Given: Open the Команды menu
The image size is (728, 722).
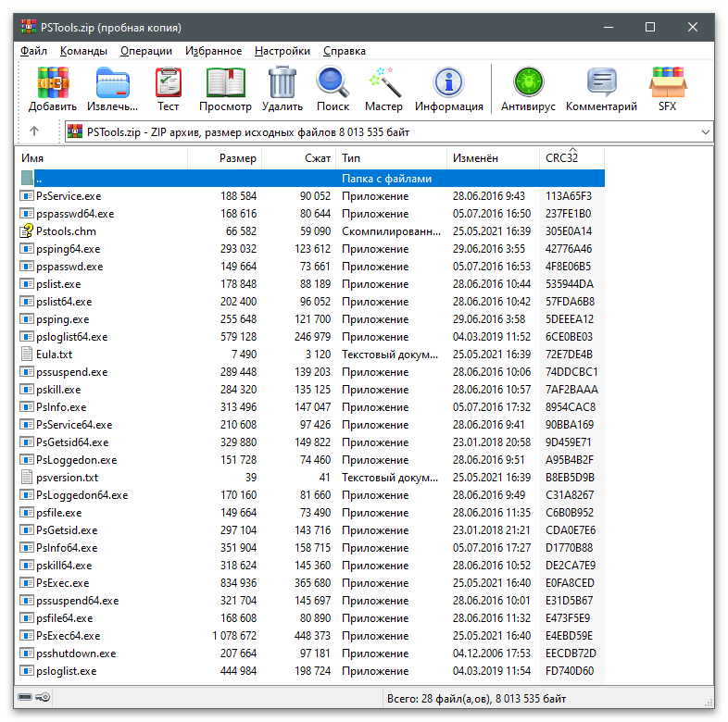Looking at the screenshot, I should (83, 51).
